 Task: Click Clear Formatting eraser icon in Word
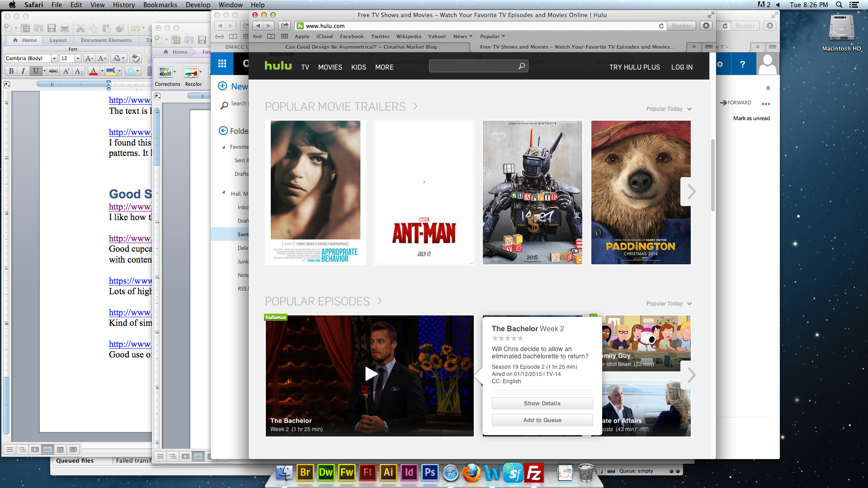[135, 58]
